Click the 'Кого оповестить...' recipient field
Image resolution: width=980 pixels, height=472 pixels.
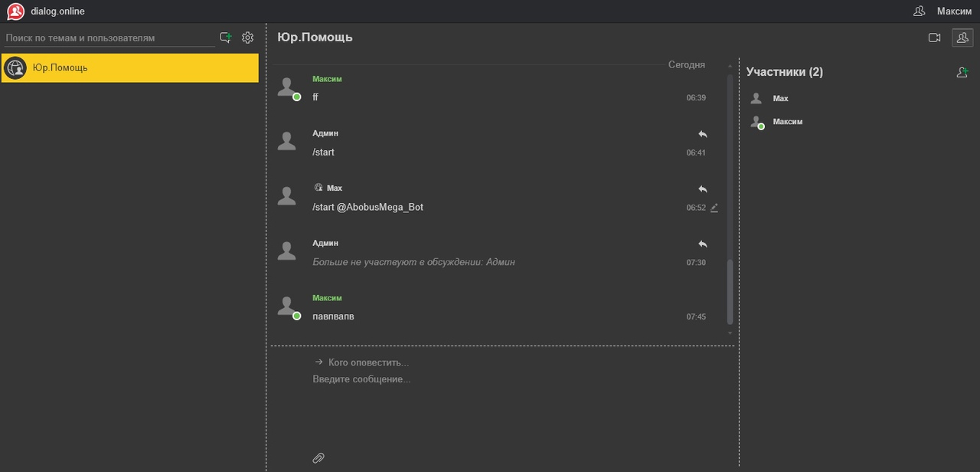368,362
